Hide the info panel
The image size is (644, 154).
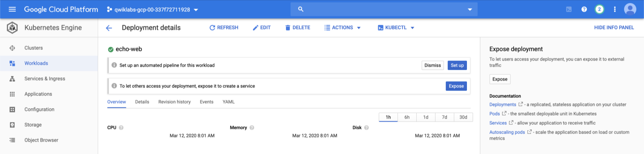click(614, 28)
